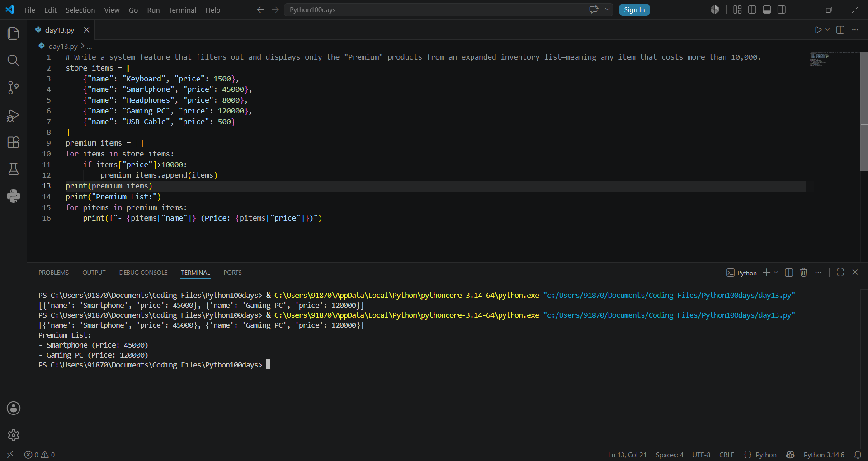Open the Help menu
The height and width of the screenshot is (461, 868).
point(212,10)
